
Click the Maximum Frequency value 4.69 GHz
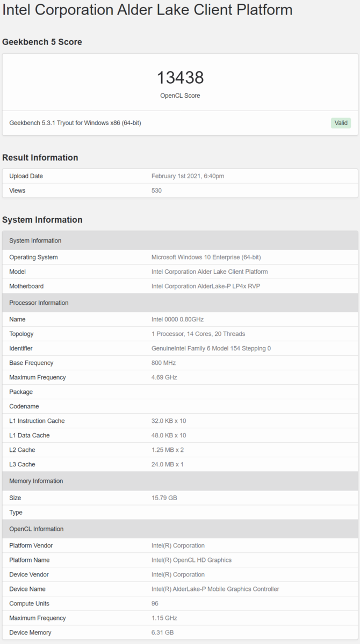pos(164,377)
